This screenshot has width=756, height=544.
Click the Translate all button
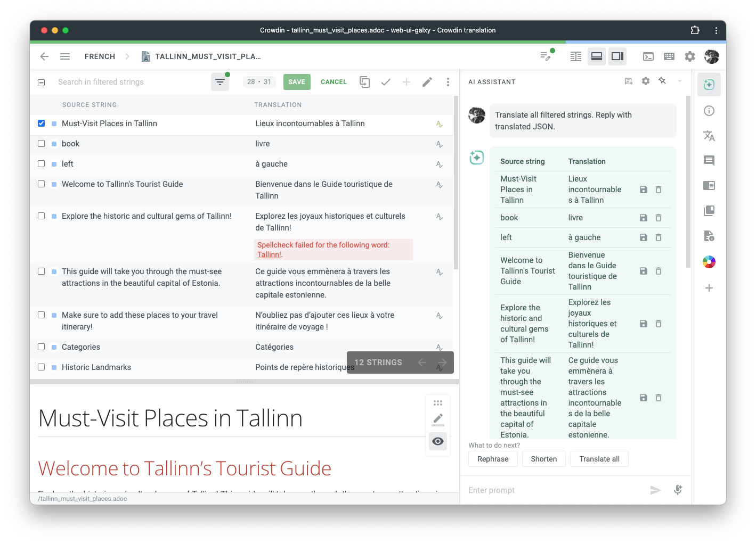click(599, 459)
